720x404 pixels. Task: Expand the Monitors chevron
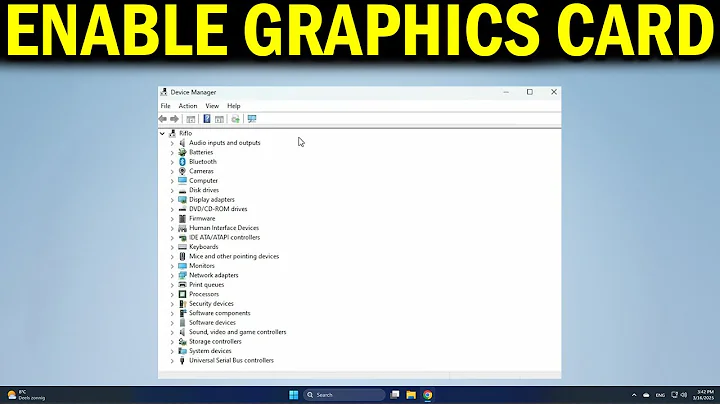coord(172,266)
